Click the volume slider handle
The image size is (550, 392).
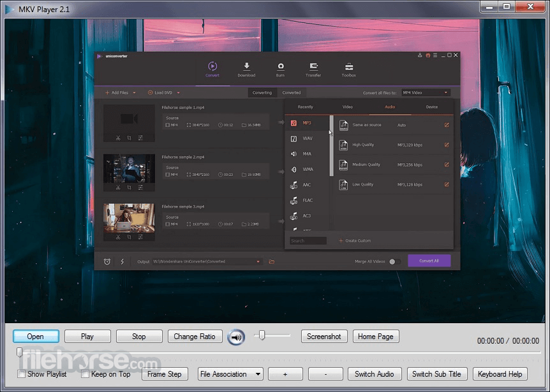coord(262,335)
